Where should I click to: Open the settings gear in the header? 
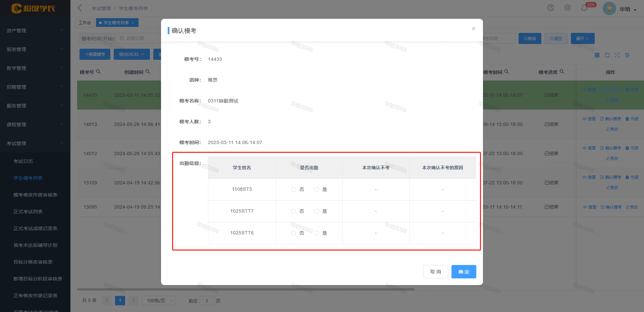coord(568,7)
